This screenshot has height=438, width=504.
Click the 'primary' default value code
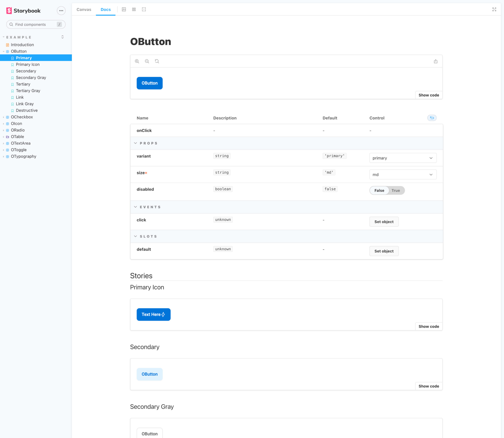click(334, 156)
